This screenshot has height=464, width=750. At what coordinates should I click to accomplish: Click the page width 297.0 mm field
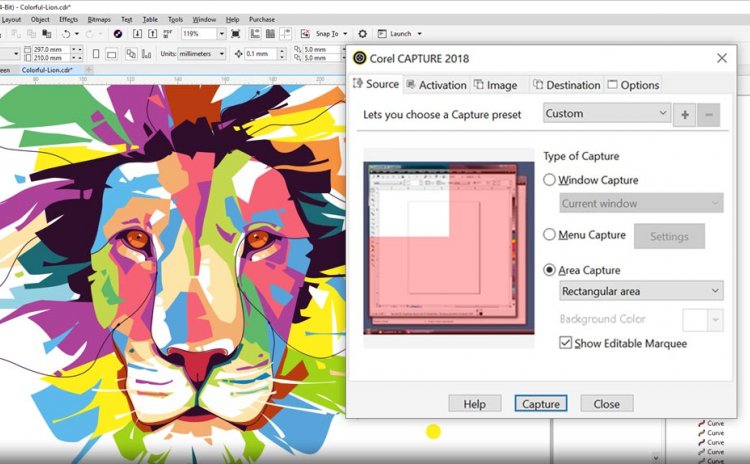pyautogui.click(x=52, y=49)
